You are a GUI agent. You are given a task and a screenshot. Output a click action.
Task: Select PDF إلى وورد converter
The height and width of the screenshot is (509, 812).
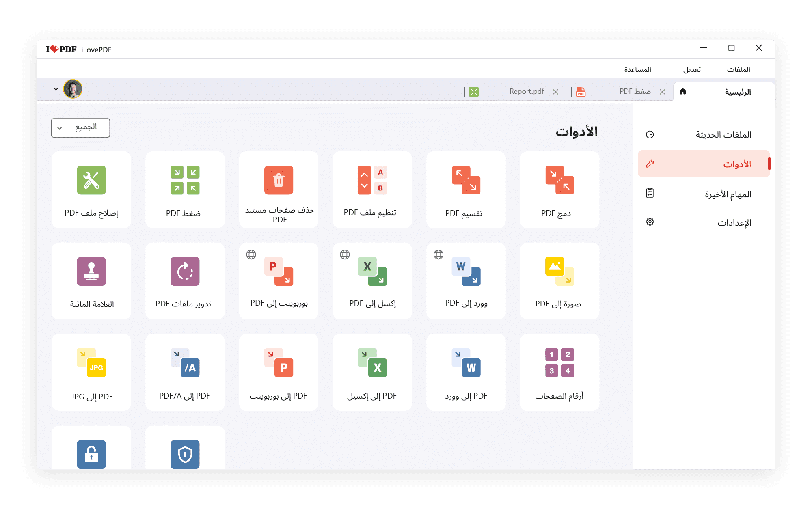[x=466, y=373]
